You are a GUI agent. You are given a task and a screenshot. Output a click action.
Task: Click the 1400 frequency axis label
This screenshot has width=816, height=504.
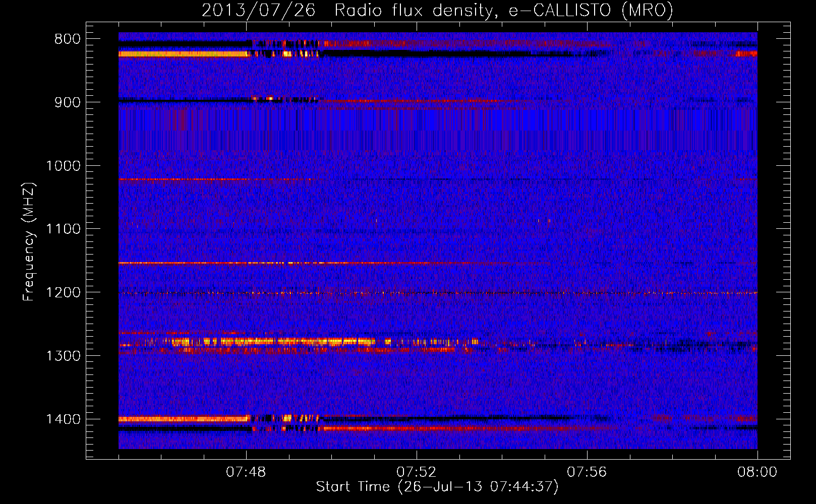click(x=63, y=419)
